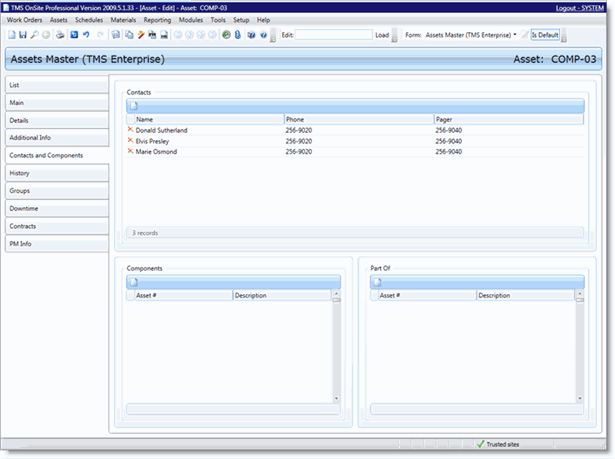Select the Contacts and Components tab
This screenshot has height=459, width=615.
click(x=57, y=155)
